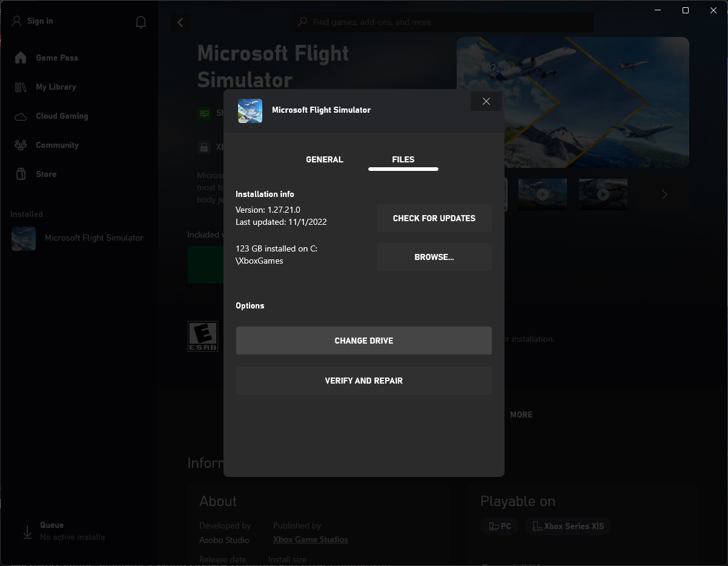Click the MORE link near description
Screen dimensions: 728x566
[x=521, y=415]
